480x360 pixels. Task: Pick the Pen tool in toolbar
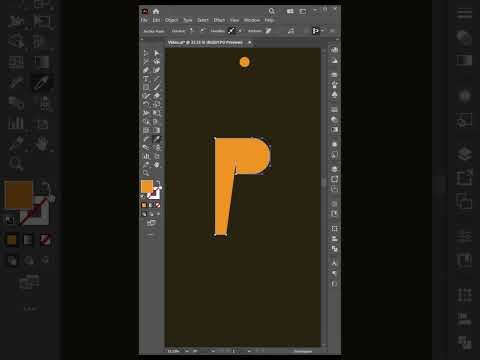(x=146, y=70)
